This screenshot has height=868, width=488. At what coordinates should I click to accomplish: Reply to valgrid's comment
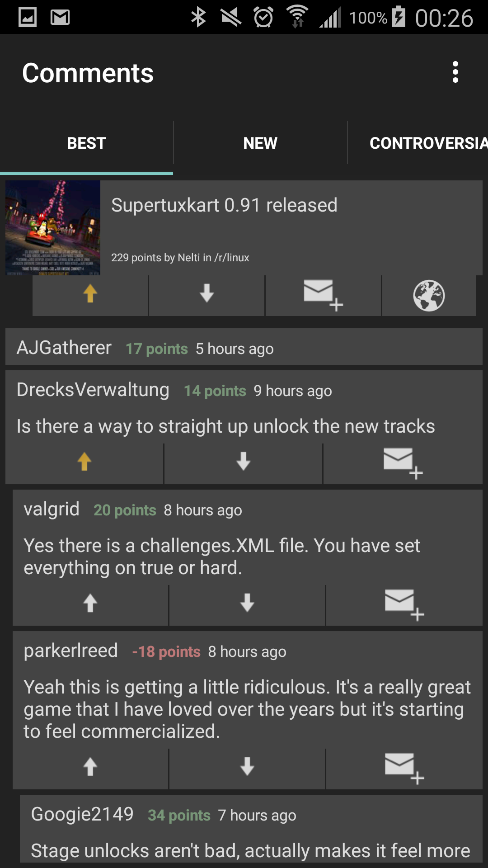(404, 604)
